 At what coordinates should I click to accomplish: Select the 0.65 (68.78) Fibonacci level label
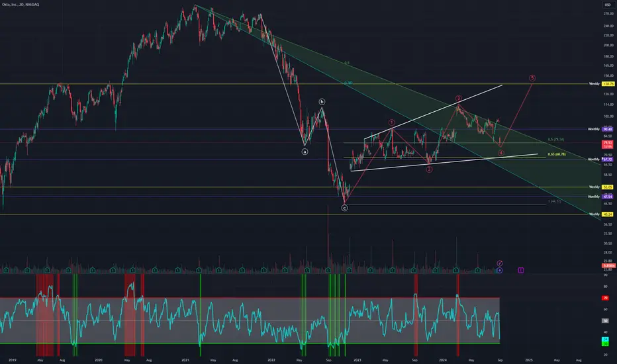point(556,154)
